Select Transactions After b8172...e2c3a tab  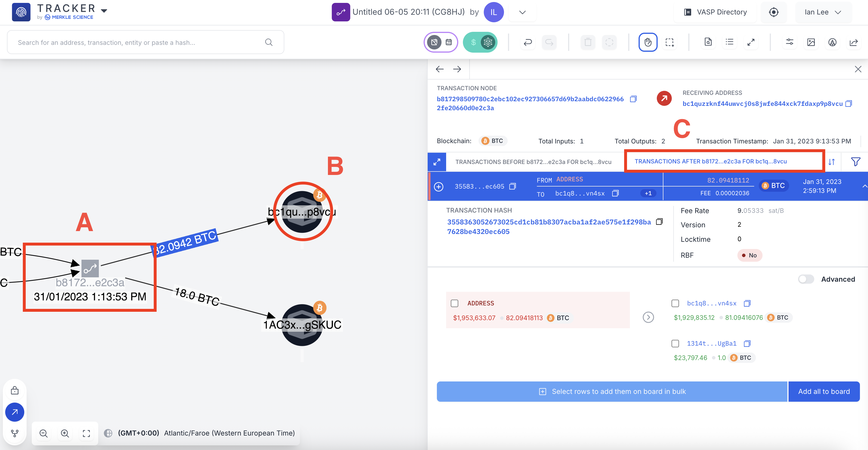pos(710,161)
